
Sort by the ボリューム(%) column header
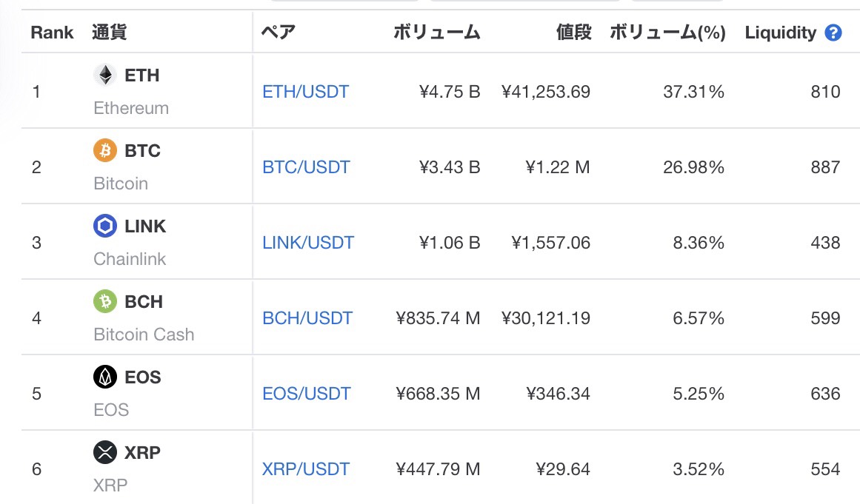coord(667,33)
